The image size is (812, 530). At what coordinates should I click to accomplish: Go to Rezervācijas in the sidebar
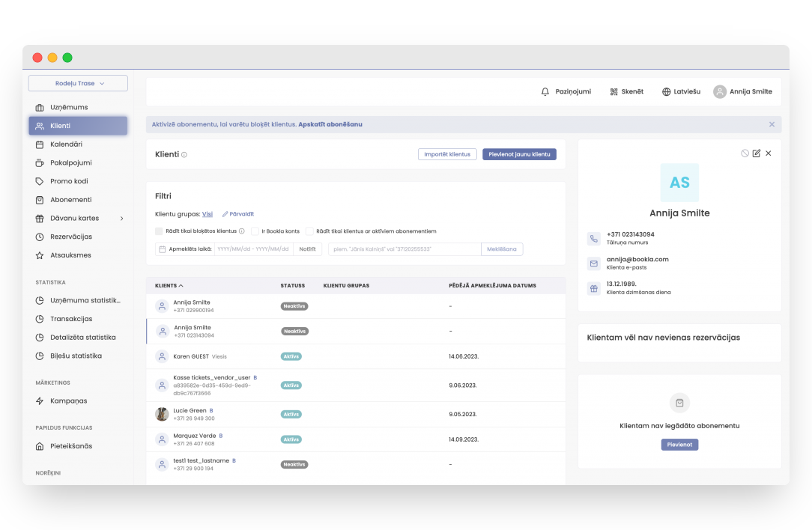pyautogui.click(x=71, y=237)
